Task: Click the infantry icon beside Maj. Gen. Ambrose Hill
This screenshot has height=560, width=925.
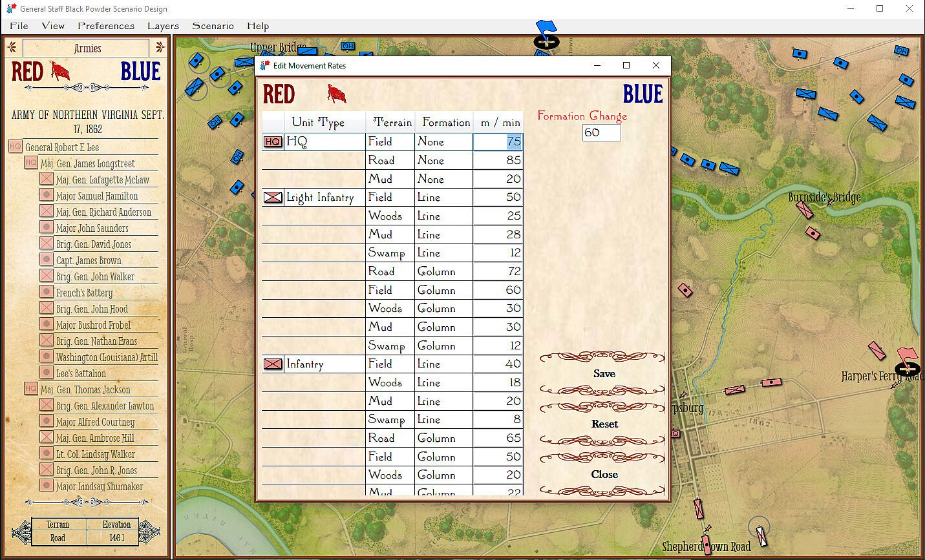Action: coord(47,437)
